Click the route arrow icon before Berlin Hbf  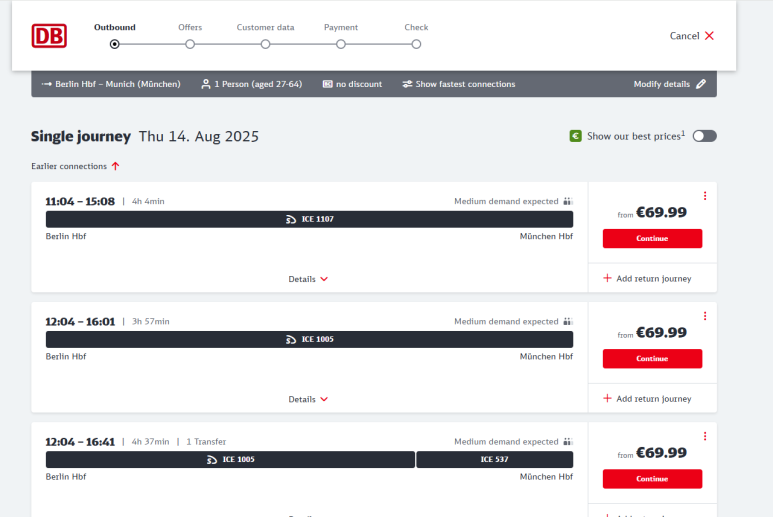coord(46,84)
